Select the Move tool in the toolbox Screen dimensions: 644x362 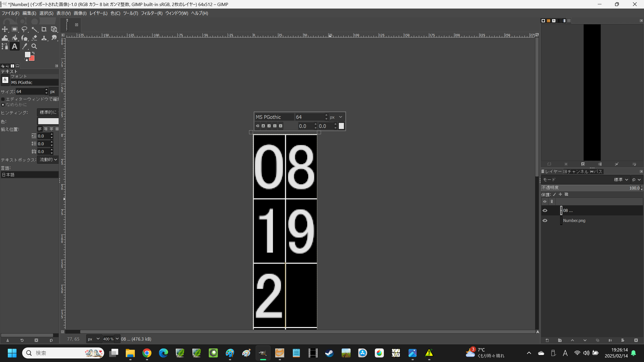[5, 29]
